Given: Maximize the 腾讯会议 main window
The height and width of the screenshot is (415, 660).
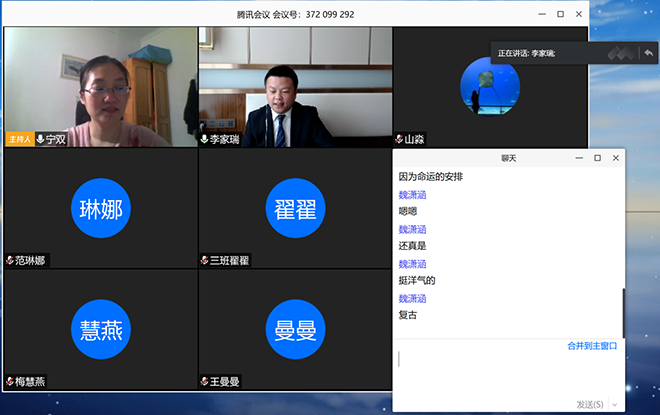Looking at the screenshot, I should coord(561,14).
